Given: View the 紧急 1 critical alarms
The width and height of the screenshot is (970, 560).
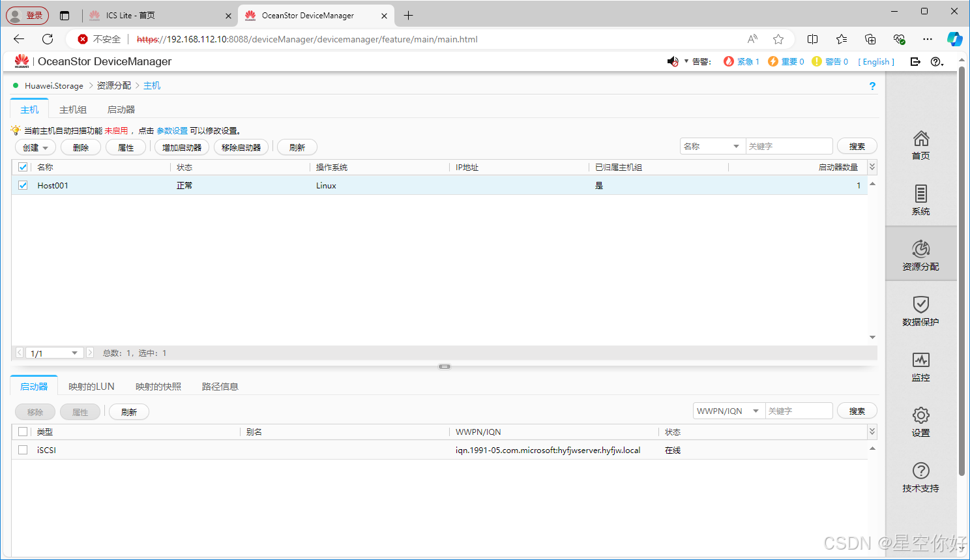Looking at the screenshot, I should pos(742,61).
